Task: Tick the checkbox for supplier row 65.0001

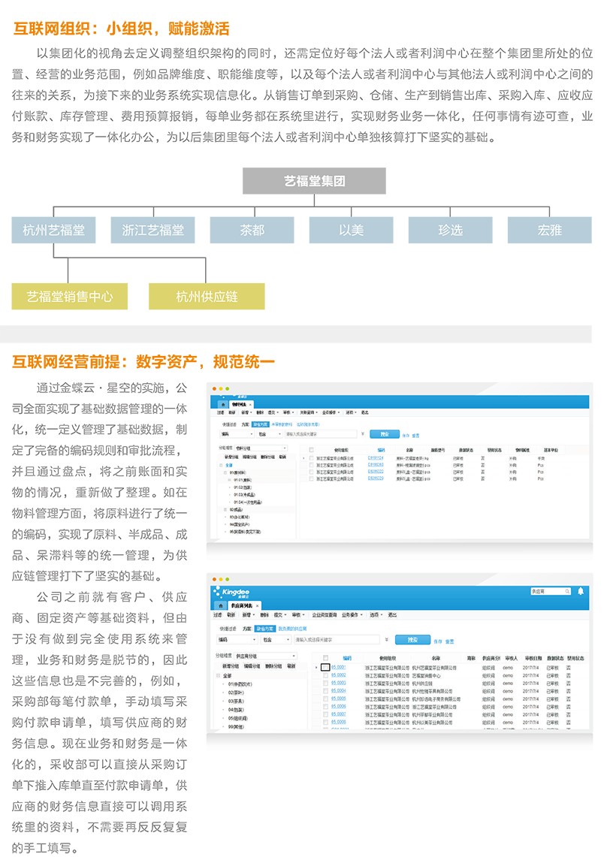Action: (325, 667)
